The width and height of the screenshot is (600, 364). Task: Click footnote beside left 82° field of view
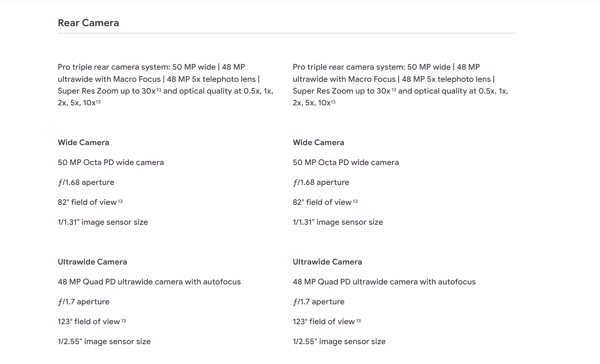(120, 201)
